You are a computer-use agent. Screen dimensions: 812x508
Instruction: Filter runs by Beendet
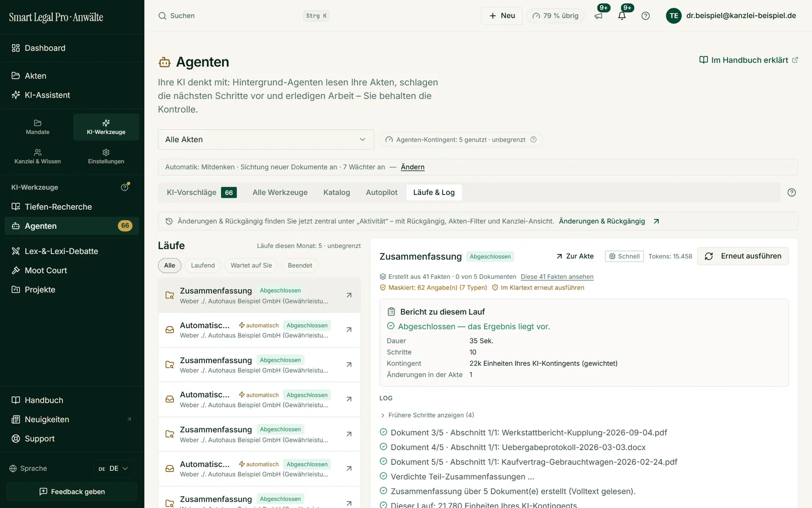click(x=300, y=266)
